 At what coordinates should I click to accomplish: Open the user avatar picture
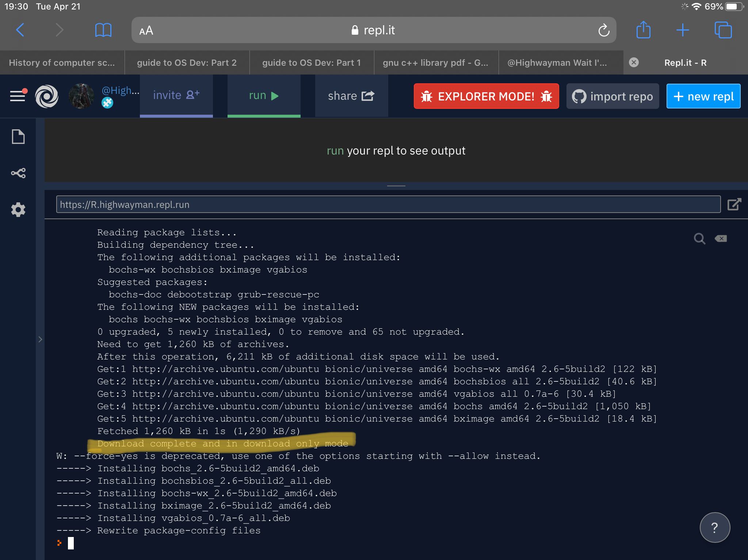pos(81,96)
